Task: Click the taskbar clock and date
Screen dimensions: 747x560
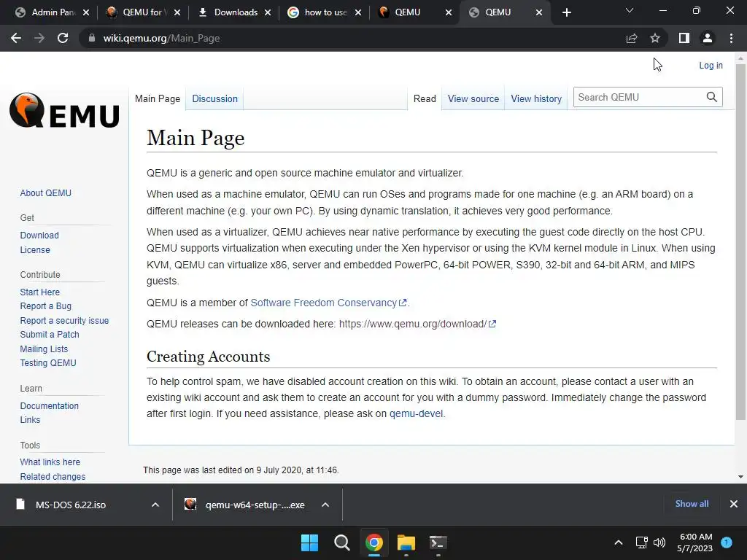Action: point(695,542)
